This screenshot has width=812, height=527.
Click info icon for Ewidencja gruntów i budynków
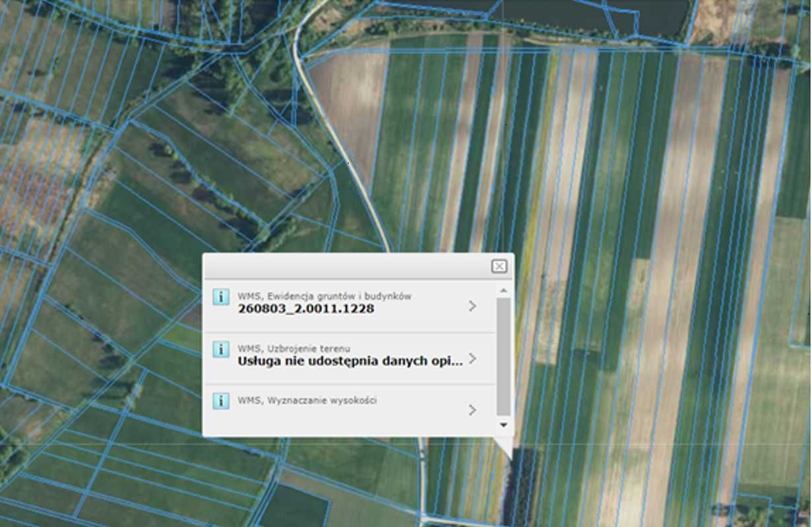[221, 297]
